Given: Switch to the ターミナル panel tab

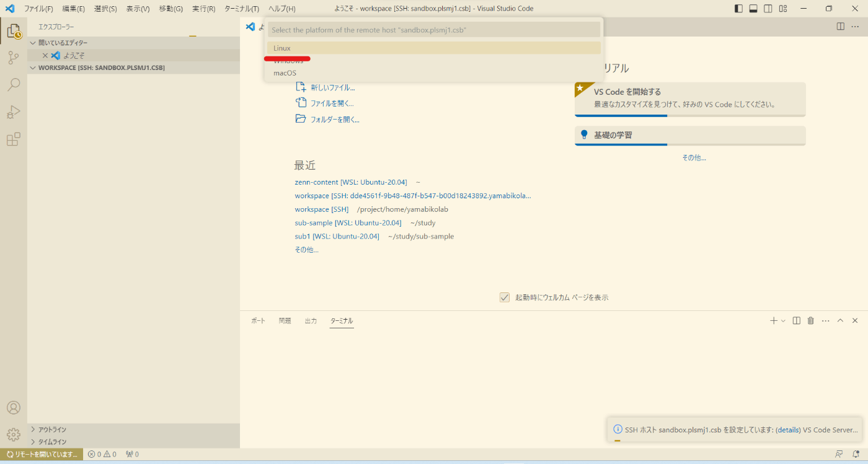Looking at the screenshot, I should (x=342, y=320).
